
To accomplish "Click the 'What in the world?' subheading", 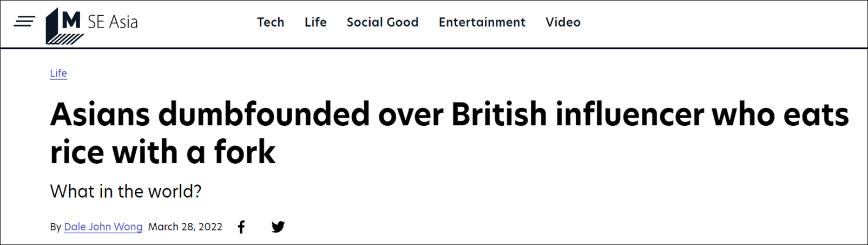I will click(x=126, y=191).
